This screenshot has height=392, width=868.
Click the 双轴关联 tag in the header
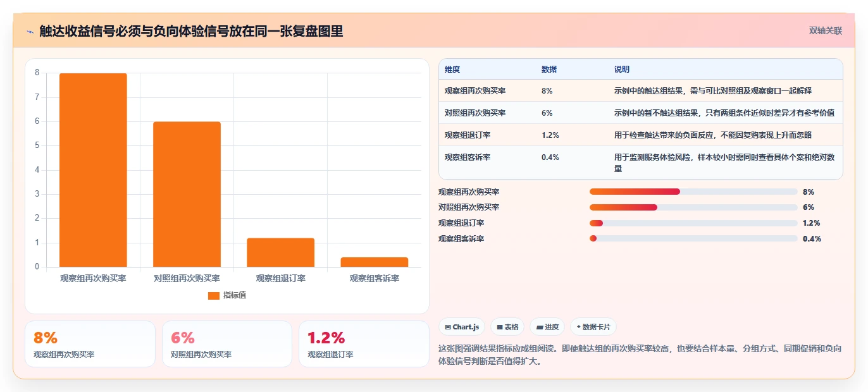click(x=825, y=30)
